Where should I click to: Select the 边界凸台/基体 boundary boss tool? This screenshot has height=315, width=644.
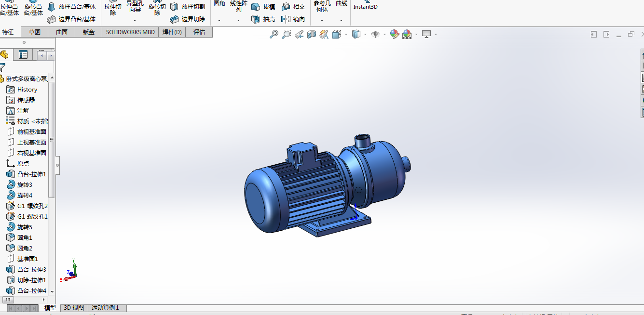point(71,19)
